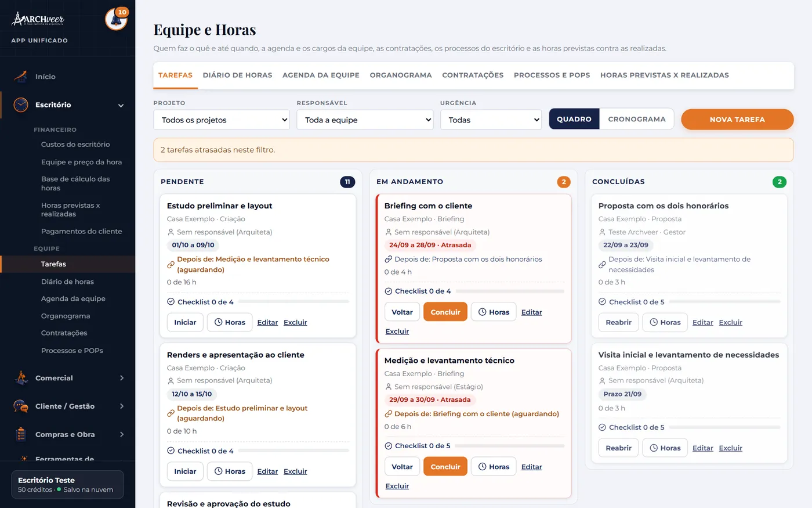Edit the Medição e levantamento técnico task
The height and width of the screenshot is (508, 812).
click(x=531, y=467)
